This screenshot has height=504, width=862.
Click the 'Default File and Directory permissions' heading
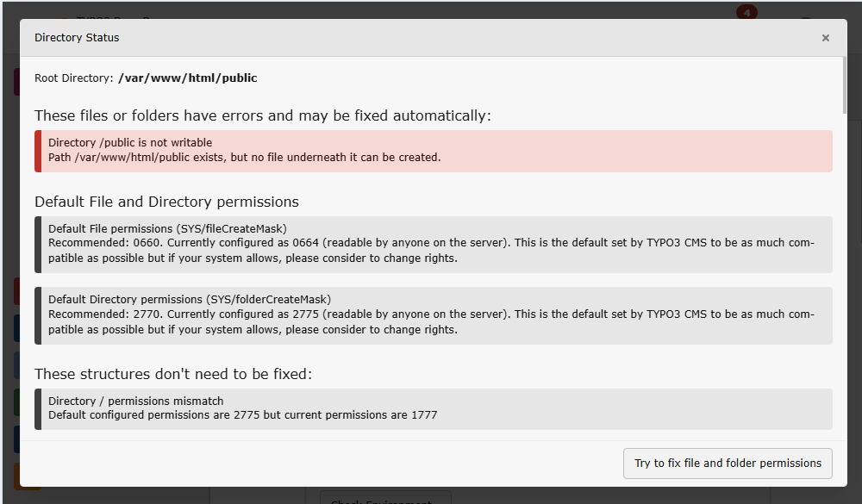coord(166,202)
